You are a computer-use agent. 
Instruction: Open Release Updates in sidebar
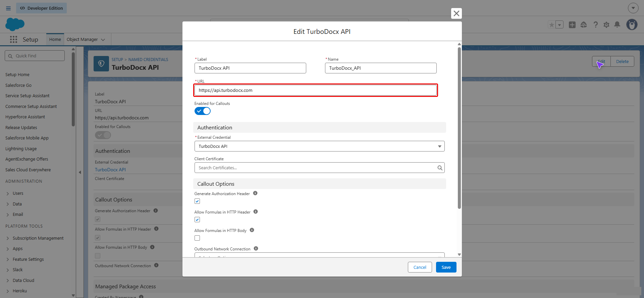21,128
